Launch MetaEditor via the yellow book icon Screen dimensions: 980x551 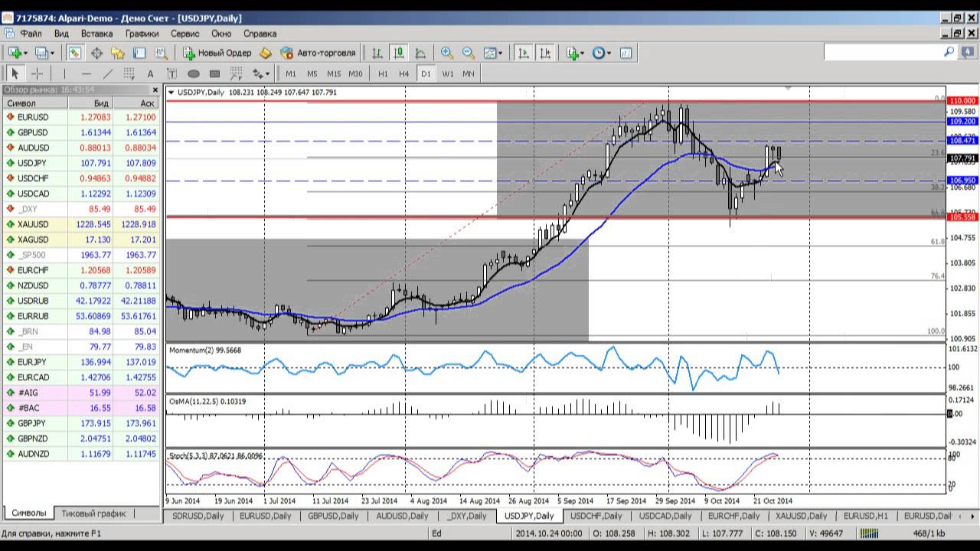click(266, 53)
